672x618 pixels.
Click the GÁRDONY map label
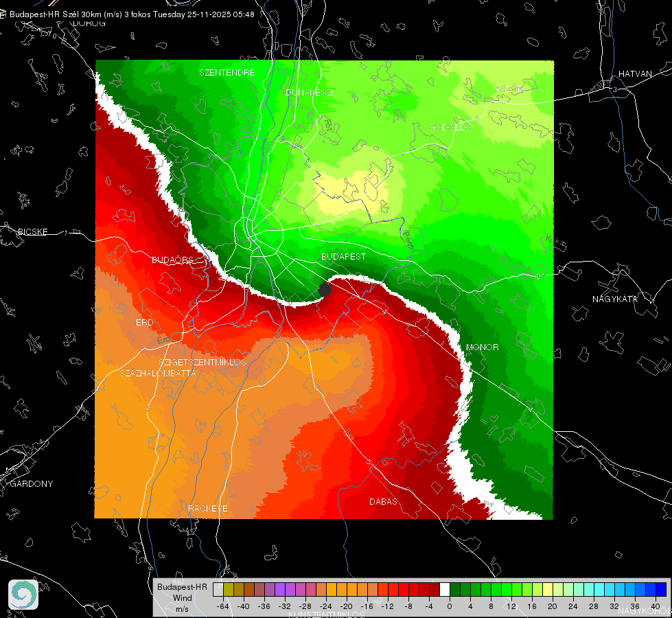tap(32, 484)
